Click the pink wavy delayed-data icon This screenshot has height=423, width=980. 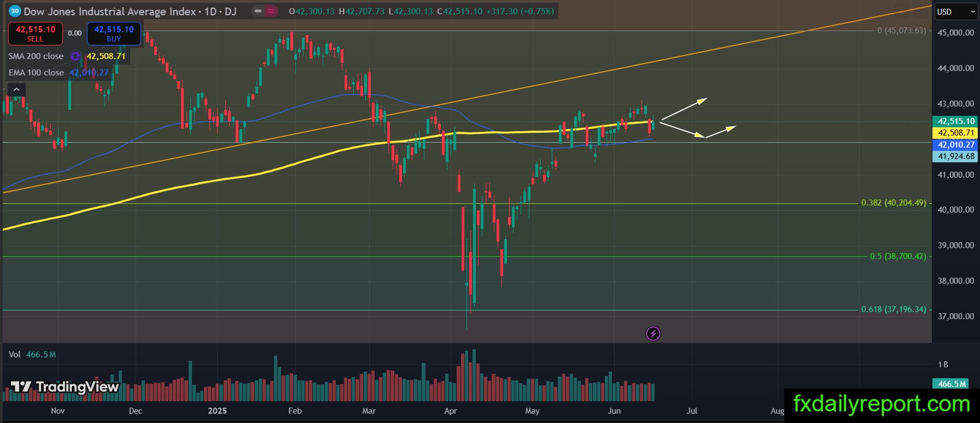coord(271,11)
